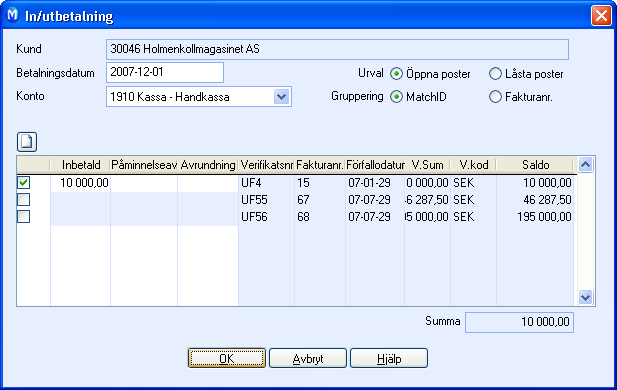Confirm payment with the OK button
This screenshot has height=390, width=617.
point(227,358)
